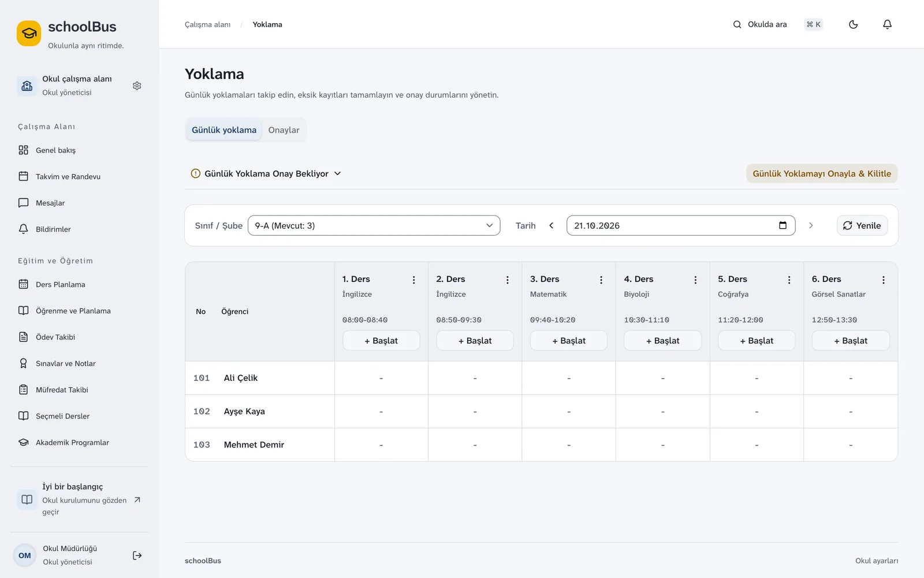Screen dimensions: 924x578
Task: Go to next date arrow
Action: coord(811,225)
